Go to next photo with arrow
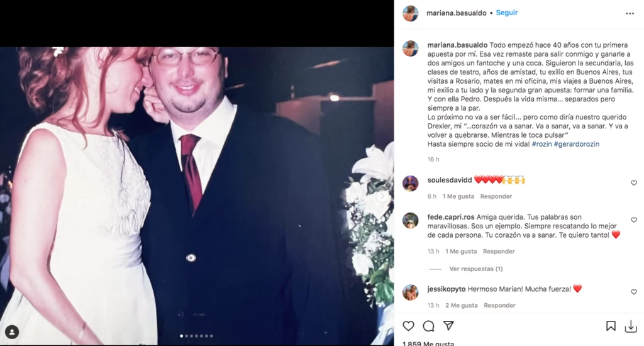Viewport: 644px width, 346px height. pyautogui.click(x=382, y=196)
